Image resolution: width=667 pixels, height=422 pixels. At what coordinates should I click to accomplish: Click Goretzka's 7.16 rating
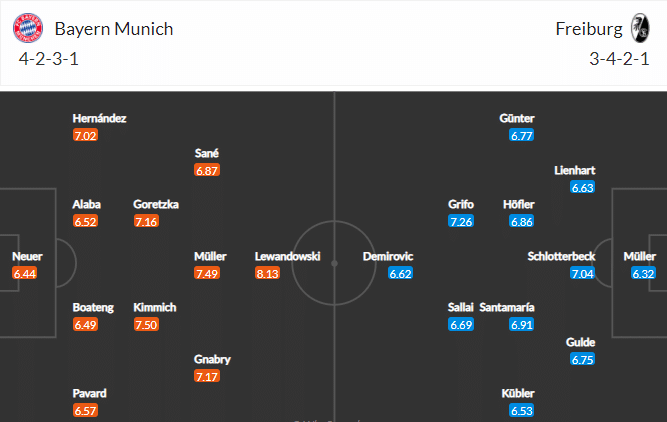click(146, 221)
